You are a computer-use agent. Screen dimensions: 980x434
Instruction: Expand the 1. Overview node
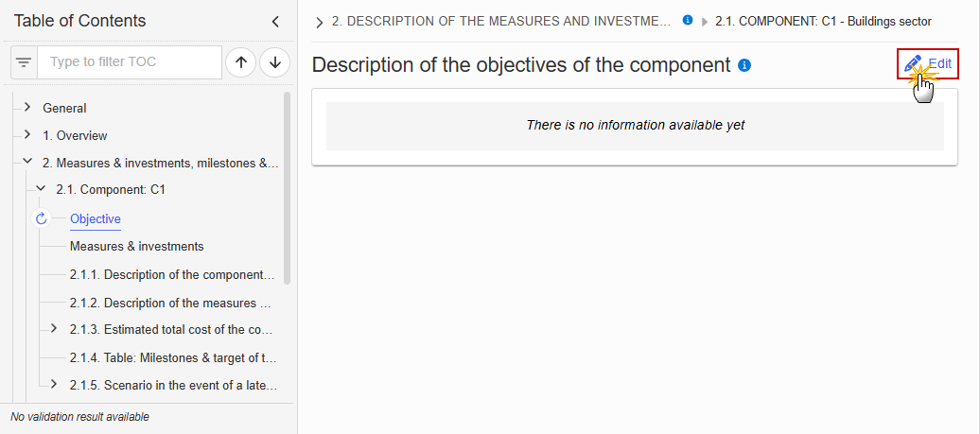point(26,135)
